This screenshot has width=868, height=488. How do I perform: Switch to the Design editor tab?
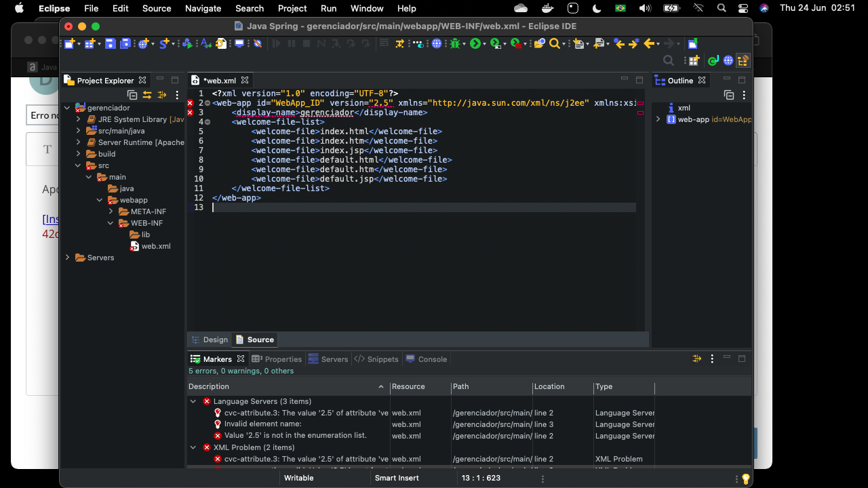[x=210, y=340]
